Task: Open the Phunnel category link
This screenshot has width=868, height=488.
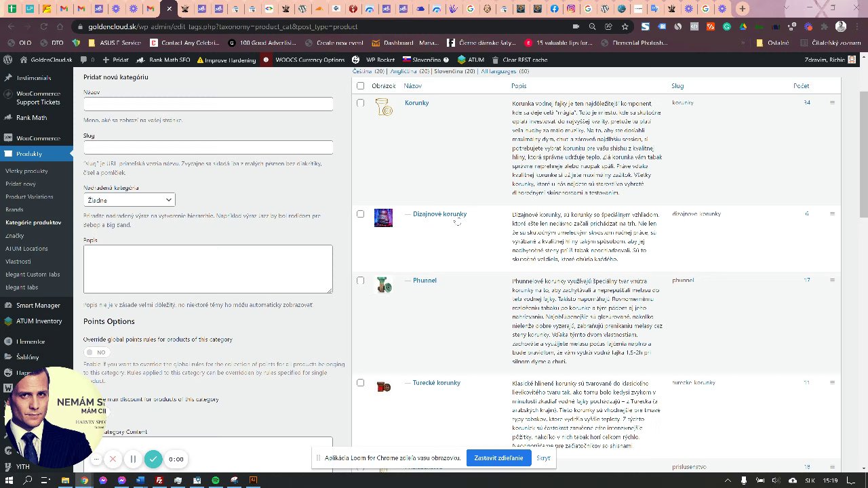Action: pos(425,281)
